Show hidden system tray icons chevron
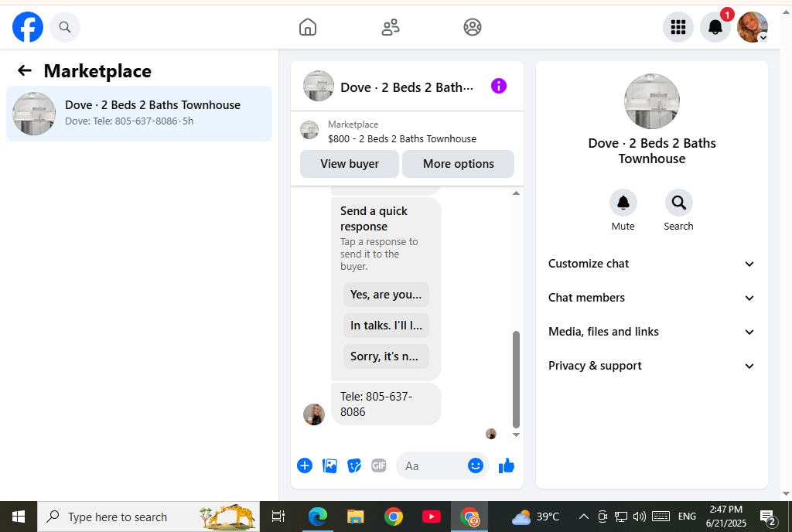 point(583,517)
